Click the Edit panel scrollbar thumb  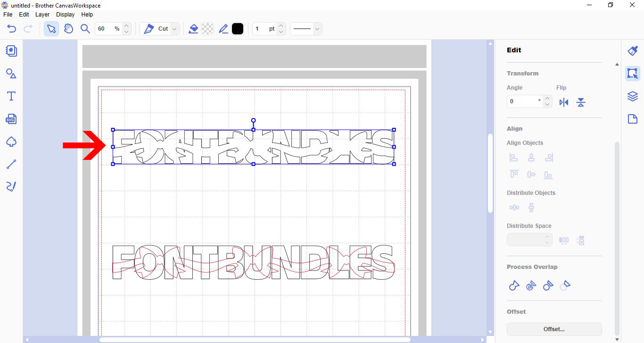pyautogui.click(x=618, y=238)
